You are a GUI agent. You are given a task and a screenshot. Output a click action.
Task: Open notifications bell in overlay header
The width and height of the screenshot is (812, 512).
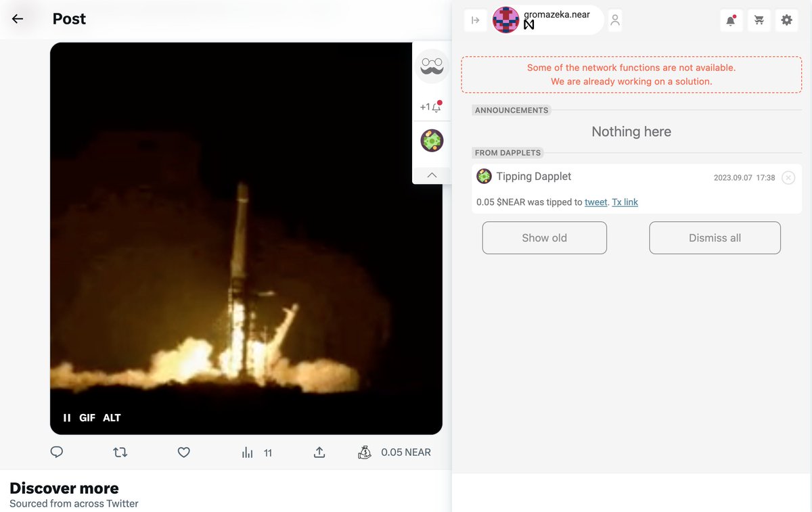[731, 20]
